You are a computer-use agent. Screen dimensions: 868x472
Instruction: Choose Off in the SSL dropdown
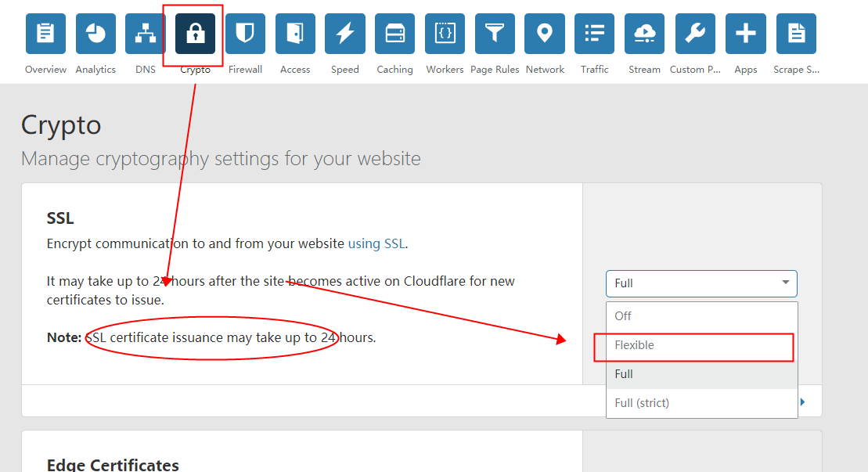click(x=702, y=316)
